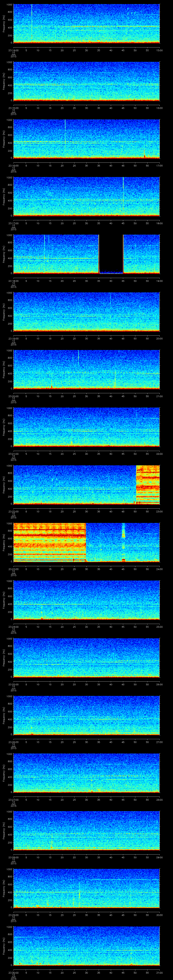173x980 pixels.
Task: Click the spectrogram panel starting at 23:26:00
Action: point(86,715)
